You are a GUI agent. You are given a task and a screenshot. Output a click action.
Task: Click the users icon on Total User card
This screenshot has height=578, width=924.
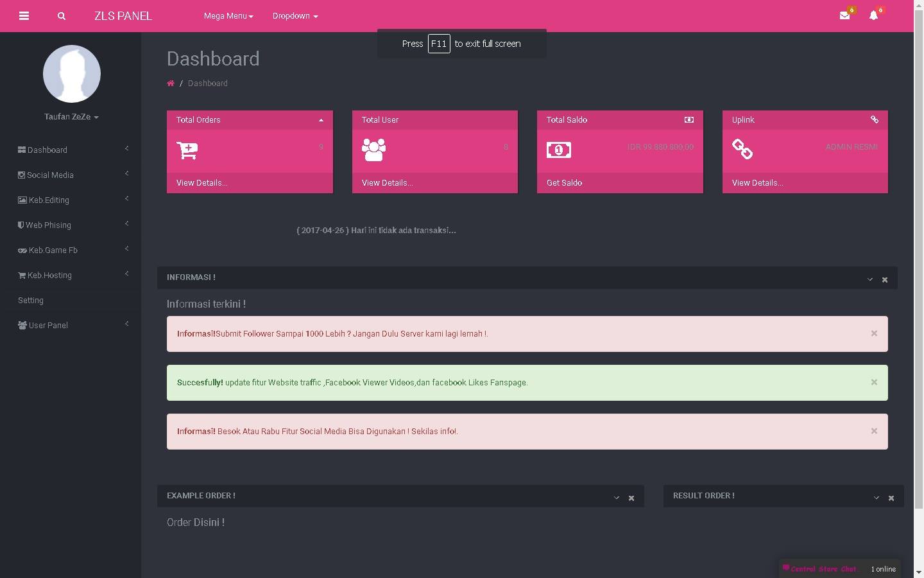pos(373,150)
